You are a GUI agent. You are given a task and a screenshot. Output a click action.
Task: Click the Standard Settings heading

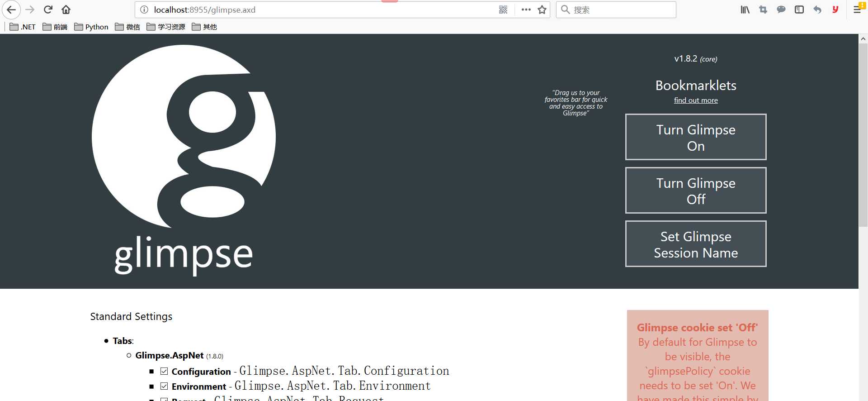pyautogui.click(x=131, y=316)
